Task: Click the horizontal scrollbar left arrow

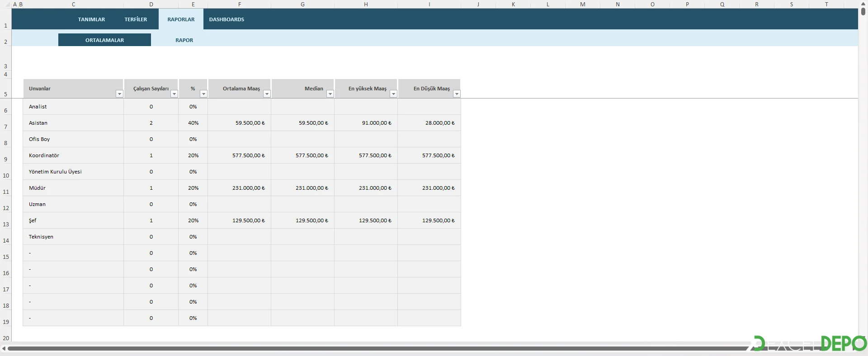Action: [x=4, y=348]
